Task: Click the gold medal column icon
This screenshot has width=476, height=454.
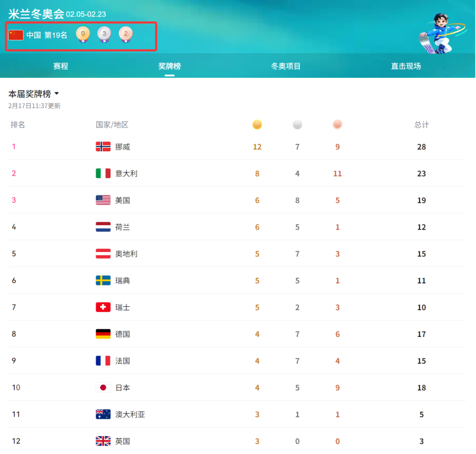Action: 257,125
